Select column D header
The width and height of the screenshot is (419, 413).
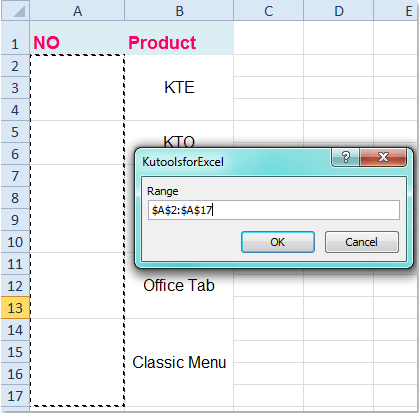(339, 11)
